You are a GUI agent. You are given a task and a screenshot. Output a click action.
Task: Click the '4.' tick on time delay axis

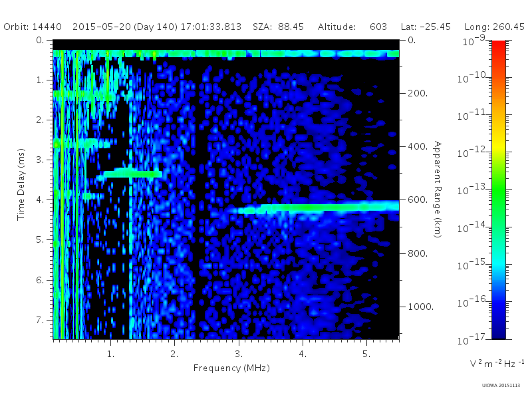tap(40, 199)
